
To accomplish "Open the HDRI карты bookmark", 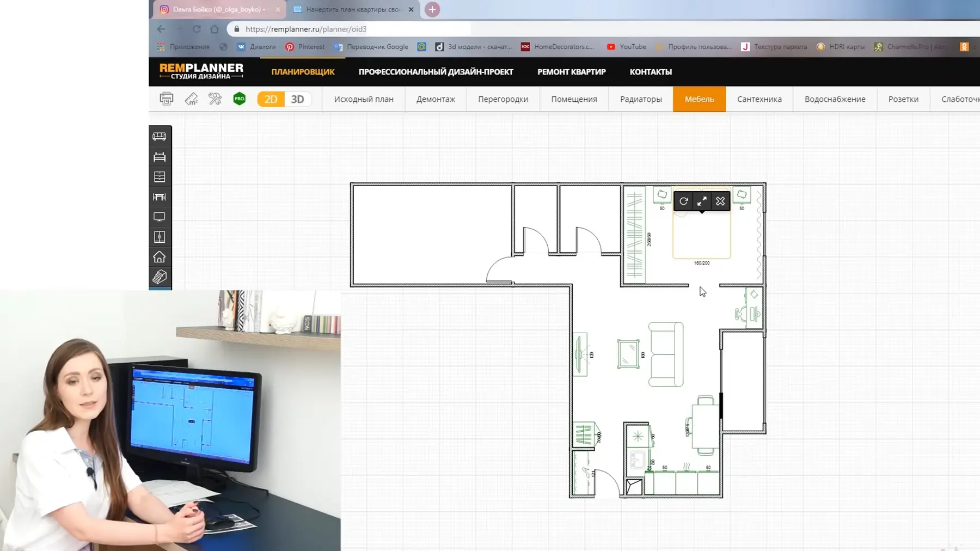I will pos(841,47).
